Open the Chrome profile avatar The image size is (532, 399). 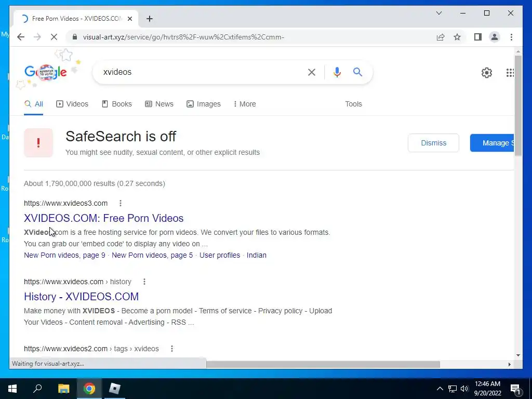point(495,37)
